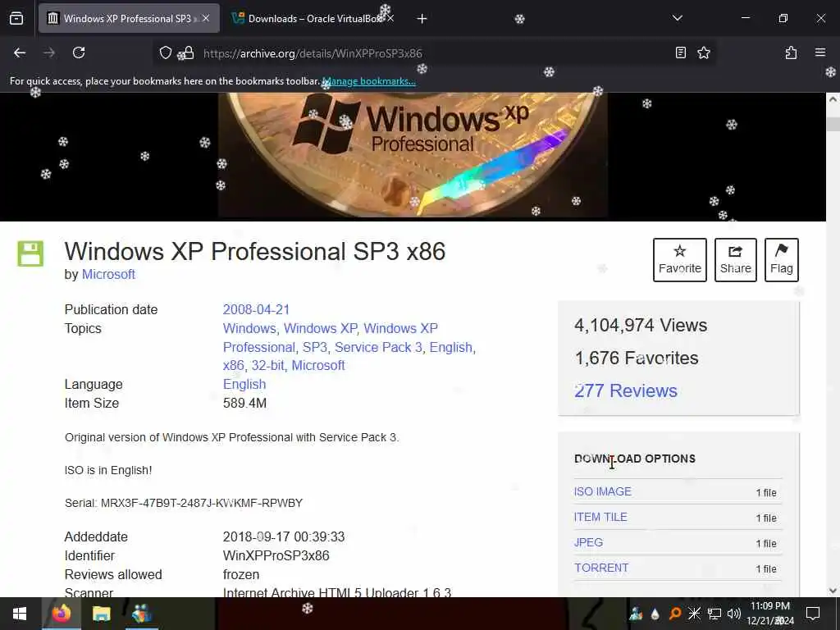Open the 32-bit topic link
The height and width of the screenshot is (630, 840).
click(268, 365)
